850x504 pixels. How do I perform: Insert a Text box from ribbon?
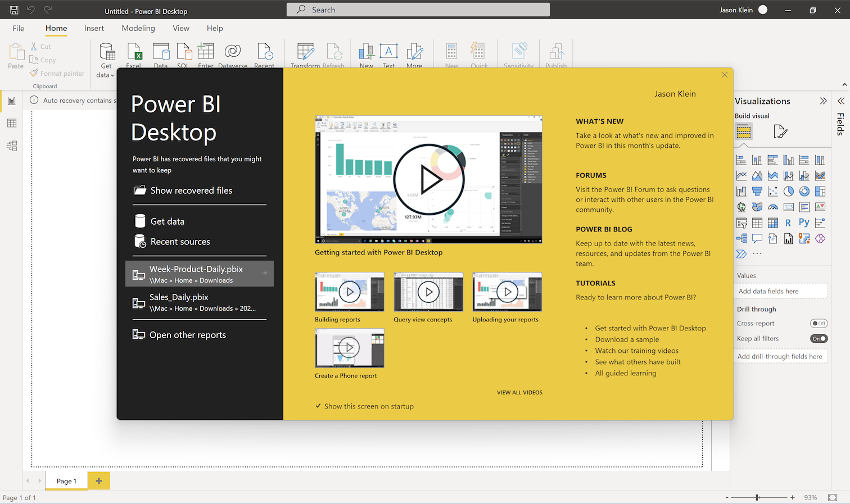388,55
